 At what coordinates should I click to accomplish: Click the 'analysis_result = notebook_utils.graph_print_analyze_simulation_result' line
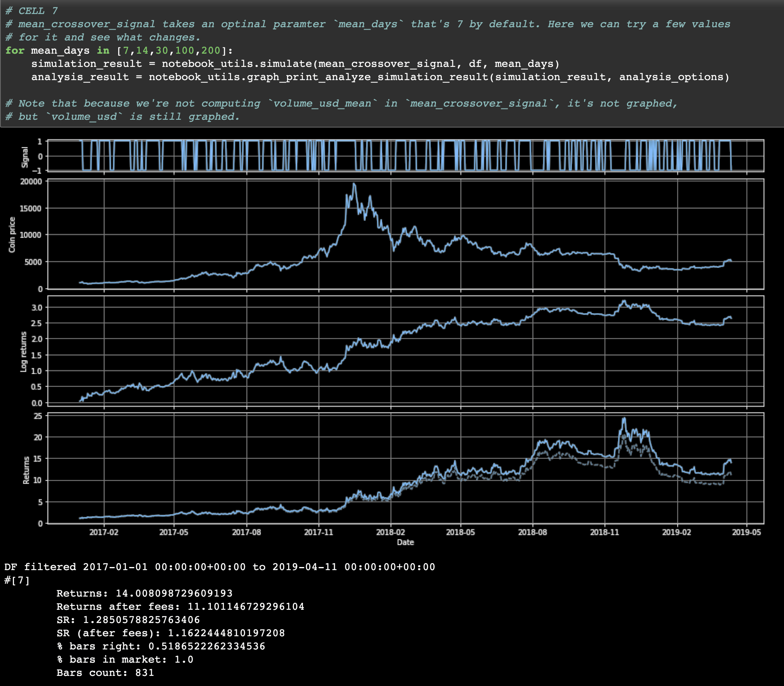380,77
